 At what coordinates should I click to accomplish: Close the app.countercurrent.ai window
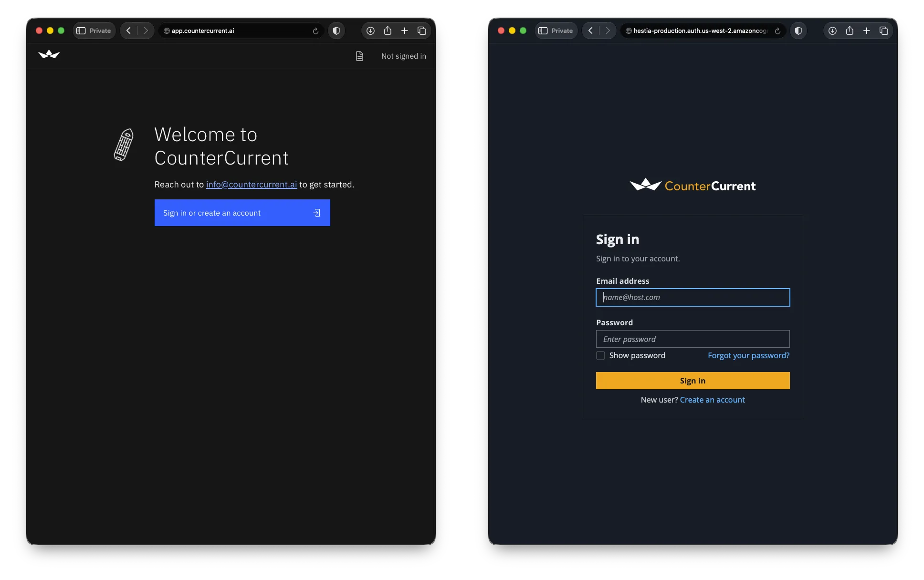[39, 31]
